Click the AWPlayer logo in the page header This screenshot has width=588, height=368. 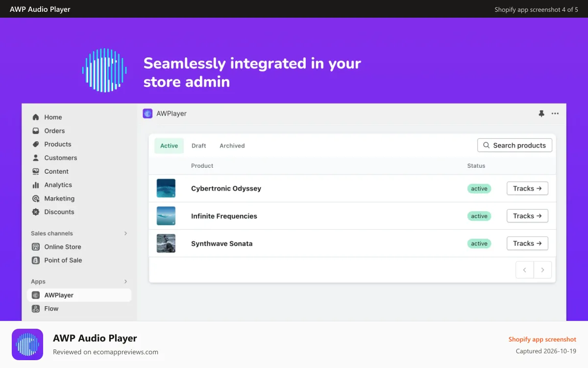click(x=147, y=113)
